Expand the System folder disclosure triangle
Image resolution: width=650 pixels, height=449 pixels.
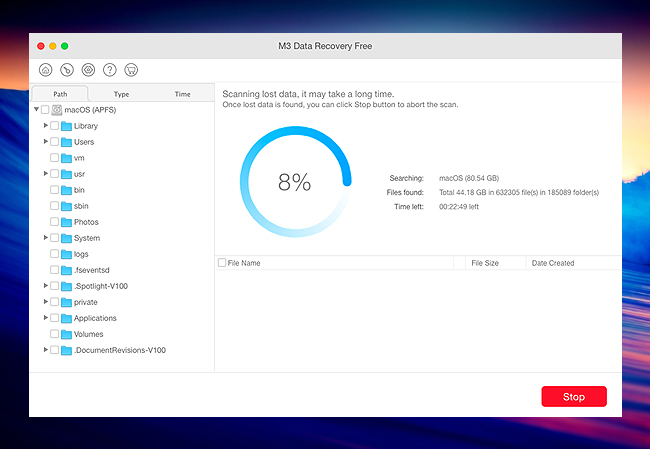click(x=45, y=238)
